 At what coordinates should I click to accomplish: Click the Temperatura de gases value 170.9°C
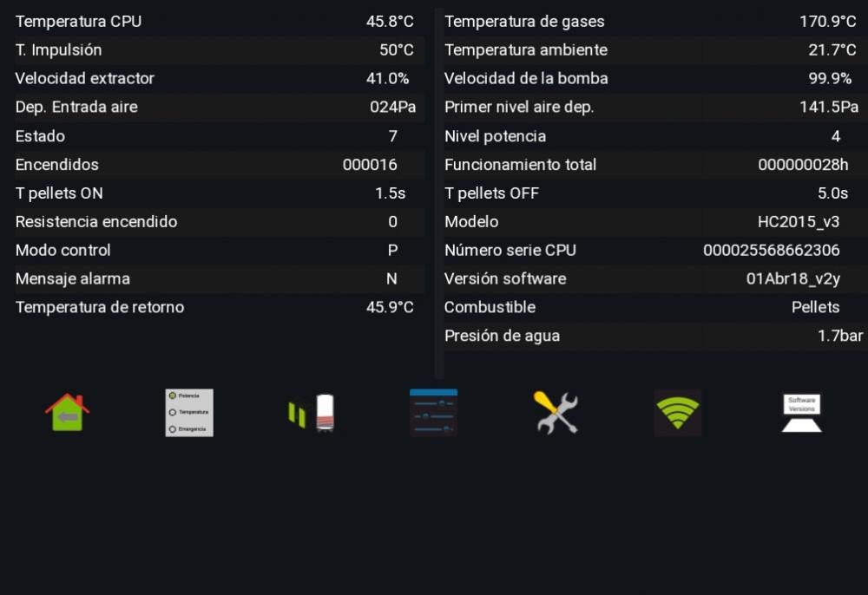(x=827, y=22)
